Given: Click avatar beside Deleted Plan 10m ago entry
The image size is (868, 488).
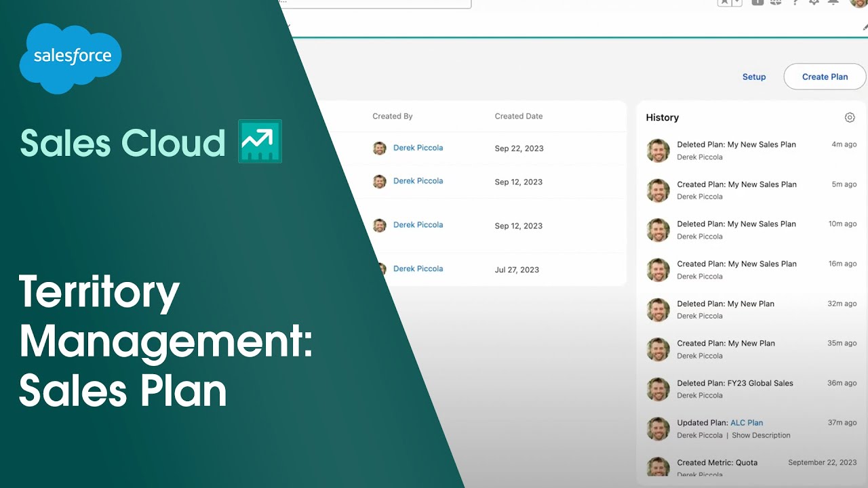Looking at the screenshot, I should pyautogui.click(x=658, y=230).
